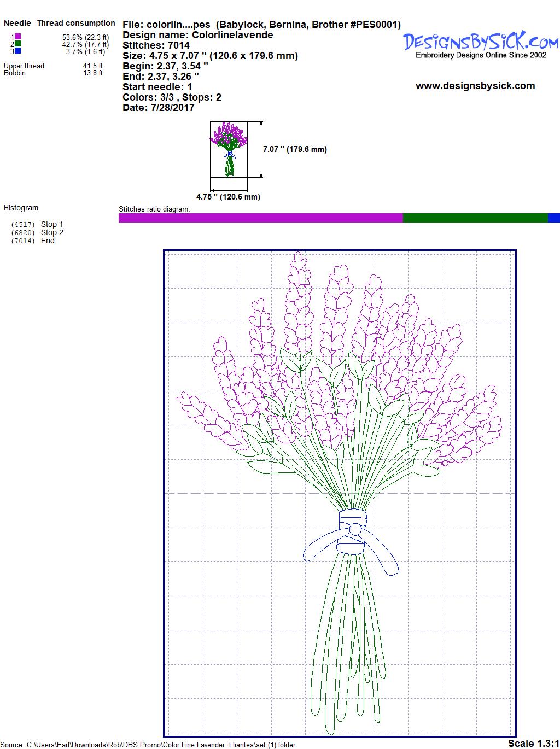The height and width of the screenshot is (749, 560).
Task: Click the purple needle 1 color swatch
Action: pyautogui.click(x=18, y=37)
